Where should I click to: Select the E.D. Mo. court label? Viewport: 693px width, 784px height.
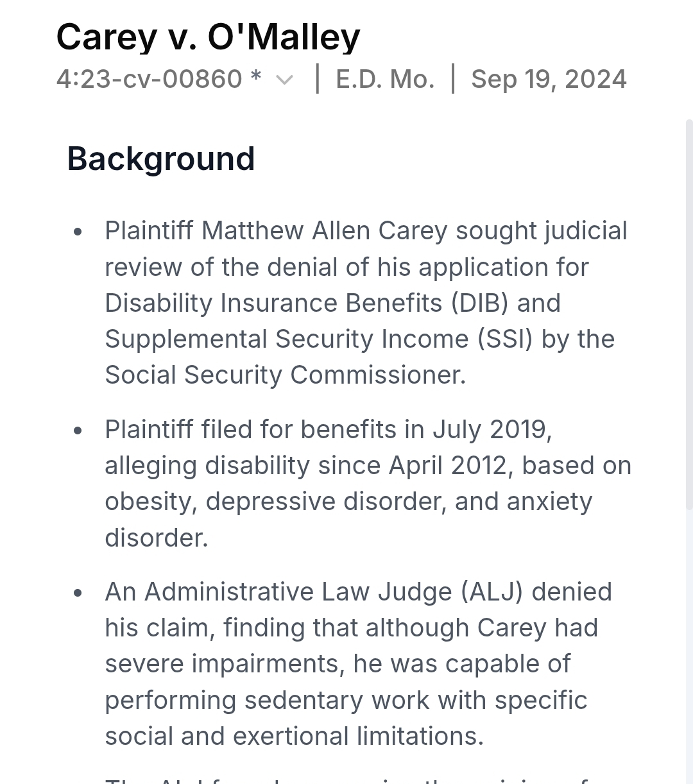pyautogui.click(x=385, y=79)
